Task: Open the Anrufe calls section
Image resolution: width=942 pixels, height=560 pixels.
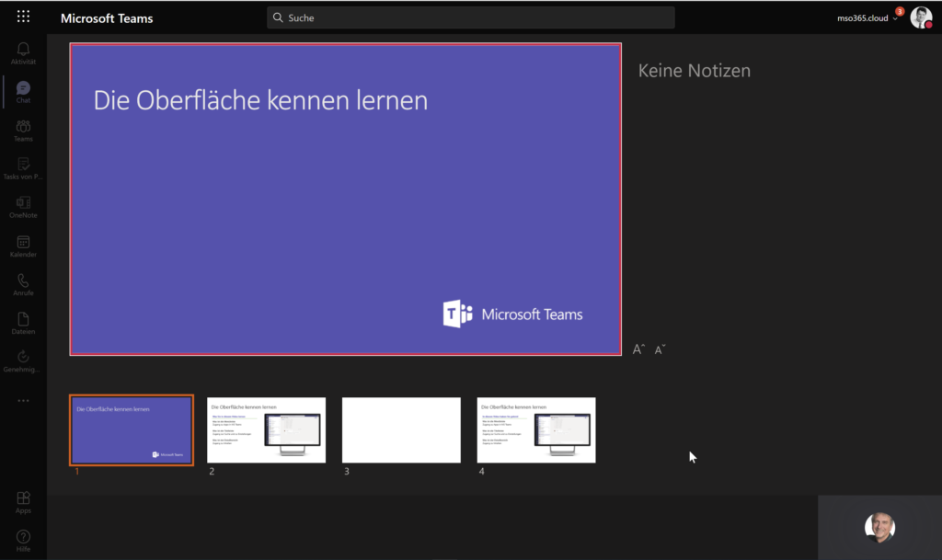Action: [23, 284]
